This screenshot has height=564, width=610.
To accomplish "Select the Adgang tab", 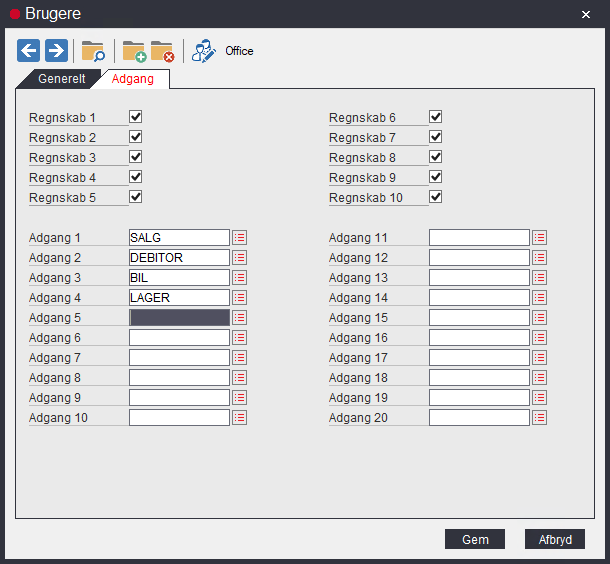I will [133, 79].
